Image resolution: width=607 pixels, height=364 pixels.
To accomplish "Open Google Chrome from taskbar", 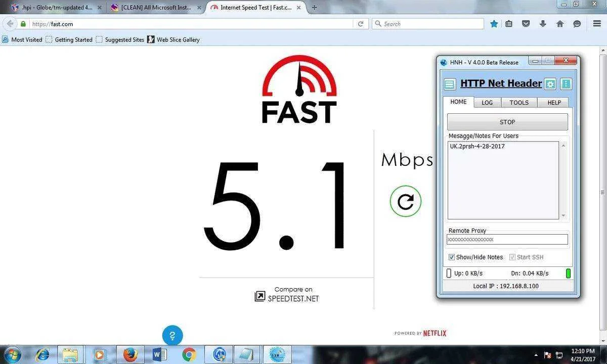I will [189, 355].
